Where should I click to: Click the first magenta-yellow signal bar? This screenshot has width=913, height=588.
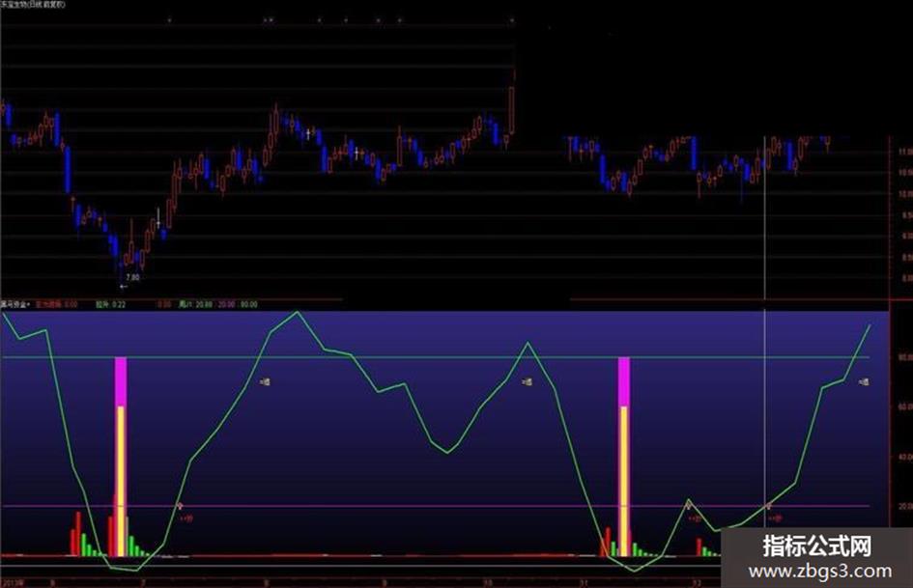[x=121, y=457]
